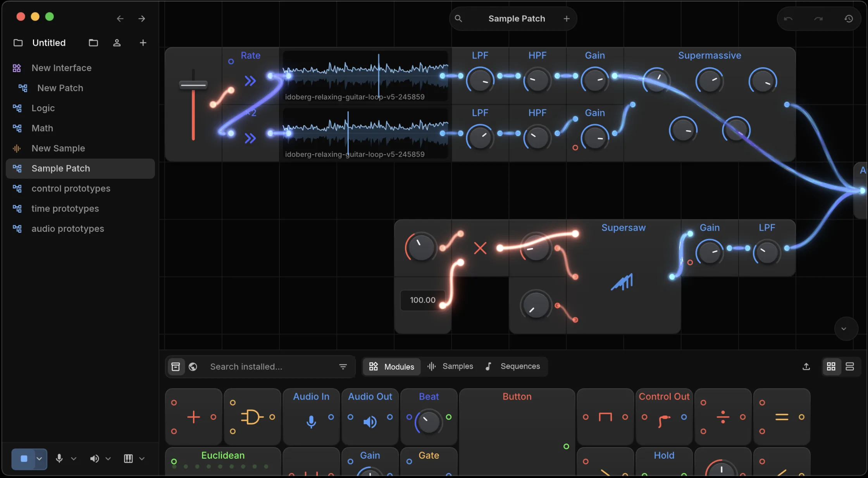The image size is (868, 478).
Task: Collapse the panel with round chevron button
Action: click(846, 329)
